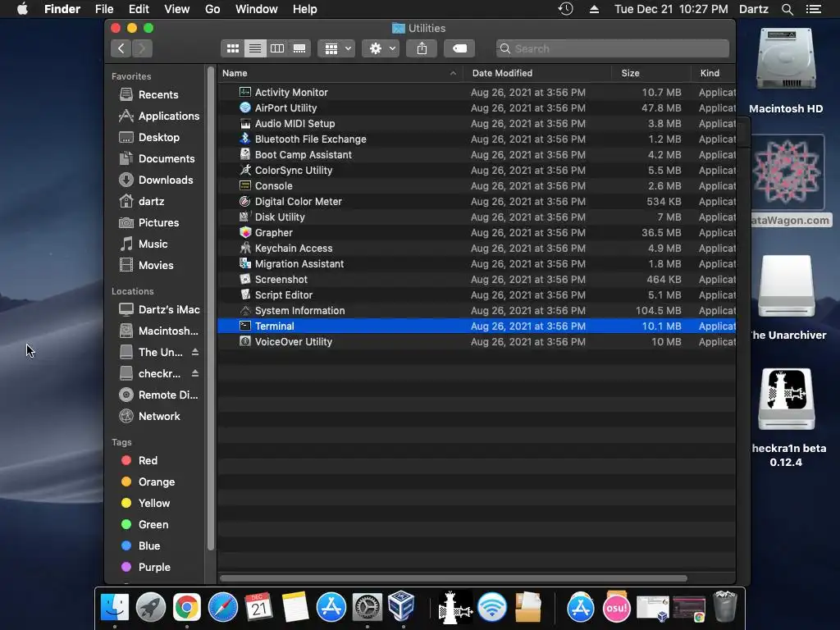
Task: Open Time Machine menu bar icon
Action: pos(566,8)
